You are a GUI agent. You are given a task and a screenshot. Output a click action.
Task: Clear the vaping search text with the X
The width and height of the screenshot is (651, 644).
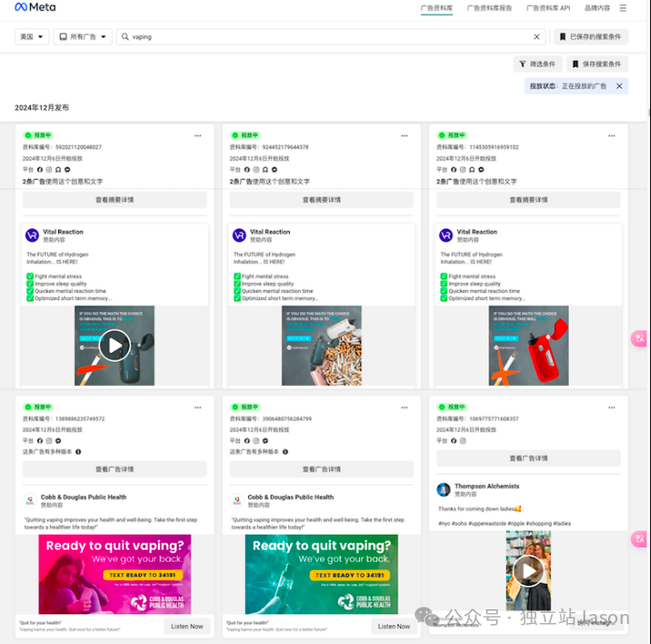coord(536,36)
